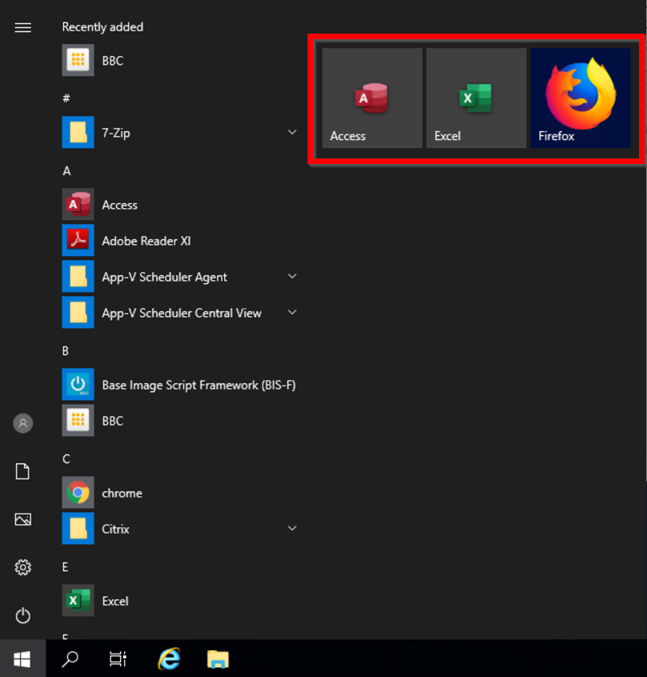Expand App-V Scheduler Central View chevron
This screenshot has width=647, height=677.
point(292,312)
